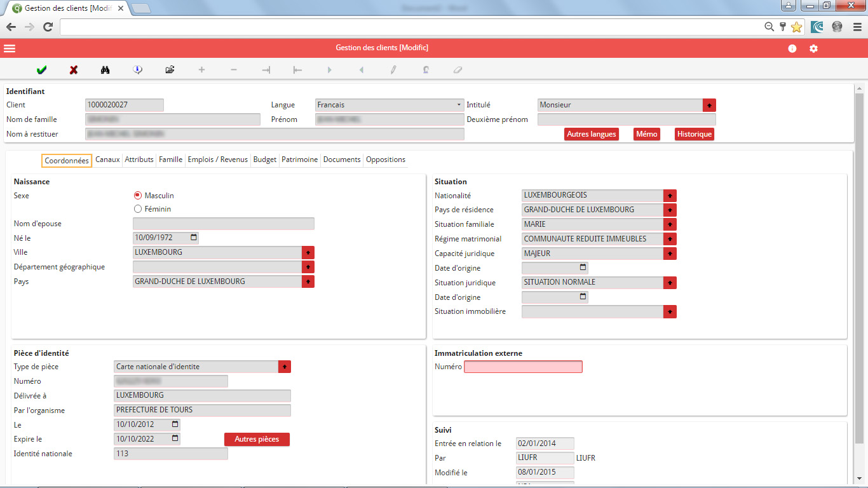Click the Identité nationale 113 field
This screenshot has height=488, width=868.
click(171, 454)
